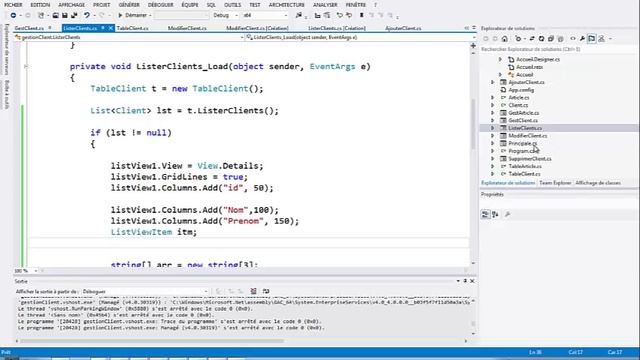Start debugging with Démarrer button
640x360 pixels.
tap(132, 16)
